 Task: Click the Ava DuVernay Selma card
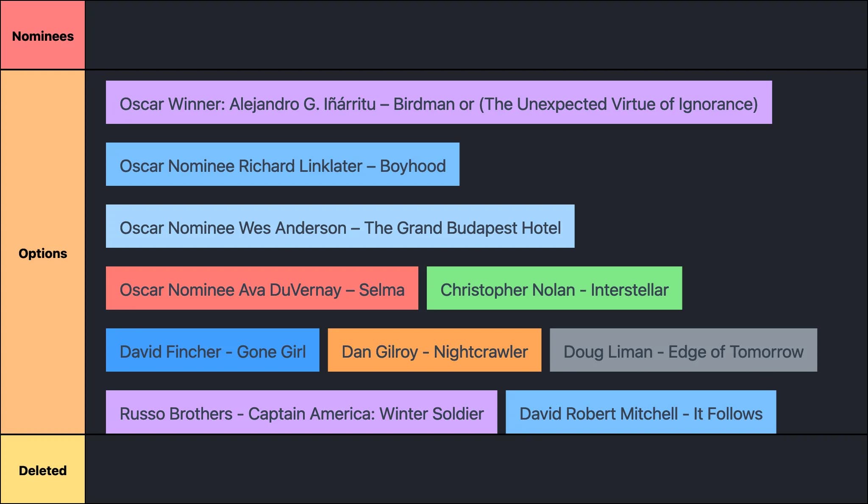click(x=262, y=288)
